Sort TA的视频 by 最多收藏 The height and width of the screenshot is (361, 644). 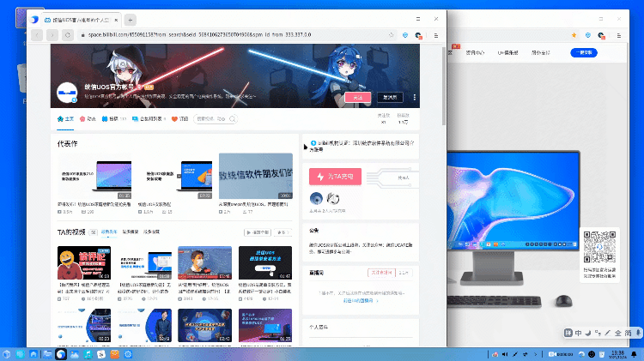(x=151, y=232)
